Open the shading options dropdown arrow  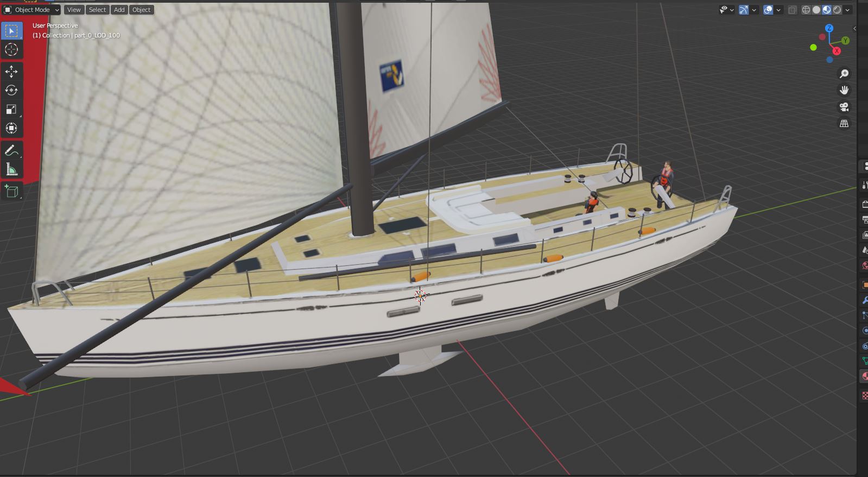tap(847, 10)
